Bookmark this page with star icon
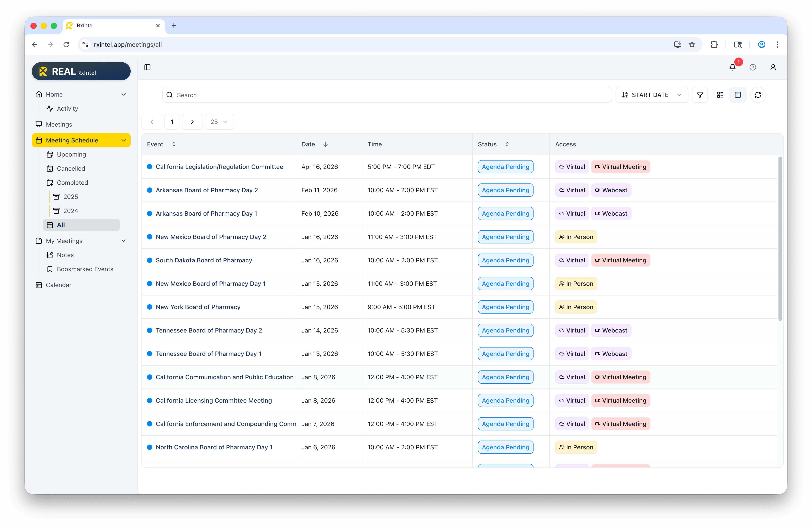Screen dimensions: 812x527 point(692,45)
